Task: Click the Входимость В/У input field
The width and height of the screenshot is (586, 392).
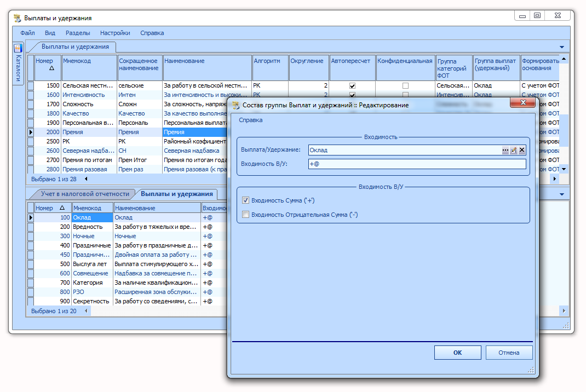Action: 417,164
